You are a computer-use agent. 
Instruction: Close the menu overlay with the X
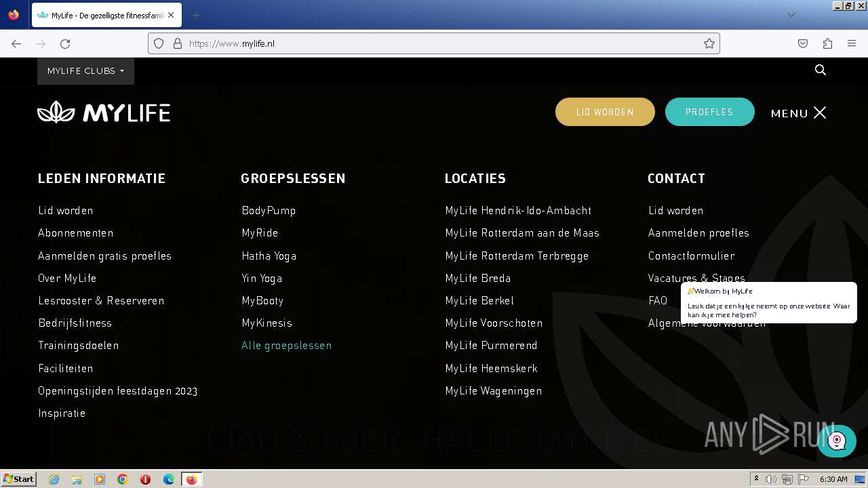pos(820,113)
